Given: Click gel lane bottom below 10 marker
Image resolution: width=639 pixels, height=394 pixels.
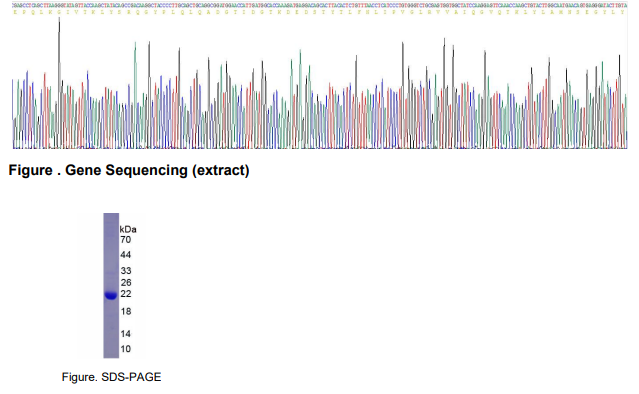Looking at the screenshot, I should pyautogui.click(x=111, y=354).
